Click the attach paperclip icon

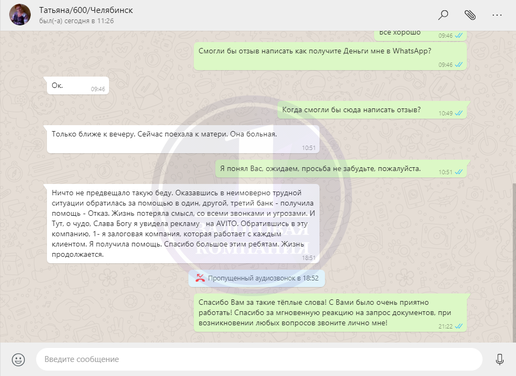tap(470, 15)
